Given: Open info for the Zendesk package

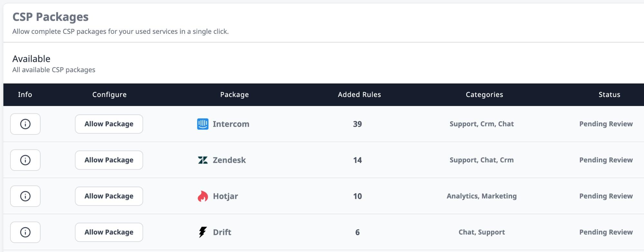Looking at the screenshot, I should tap(25, 160).
